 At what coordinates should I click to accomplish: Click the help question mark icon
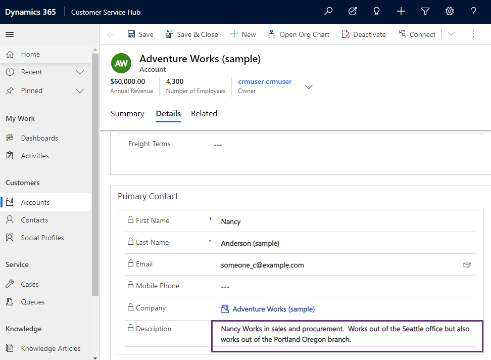coord(473,11)
